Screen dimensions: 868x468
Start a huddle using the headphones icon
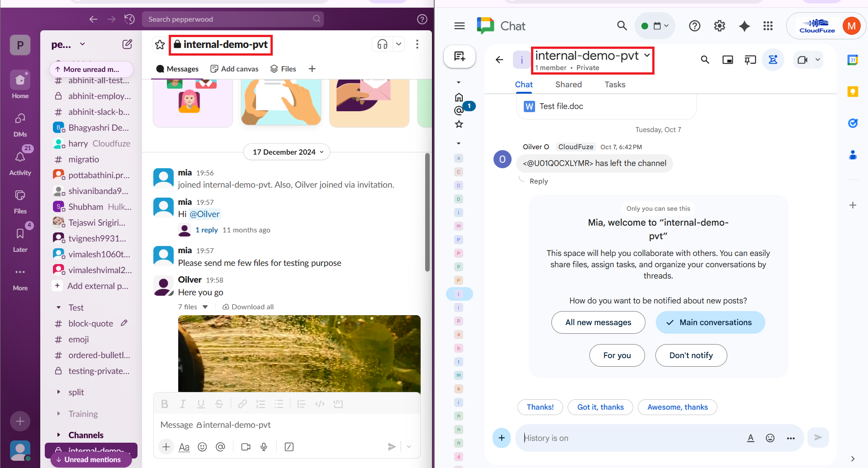tap(382, 44)
